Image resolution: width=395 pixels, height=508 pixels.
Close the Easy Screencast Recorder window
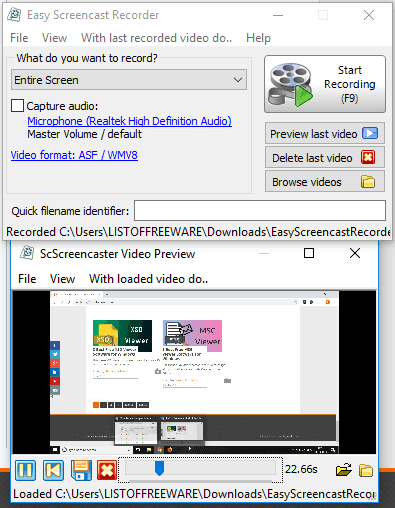click(369, 15)
